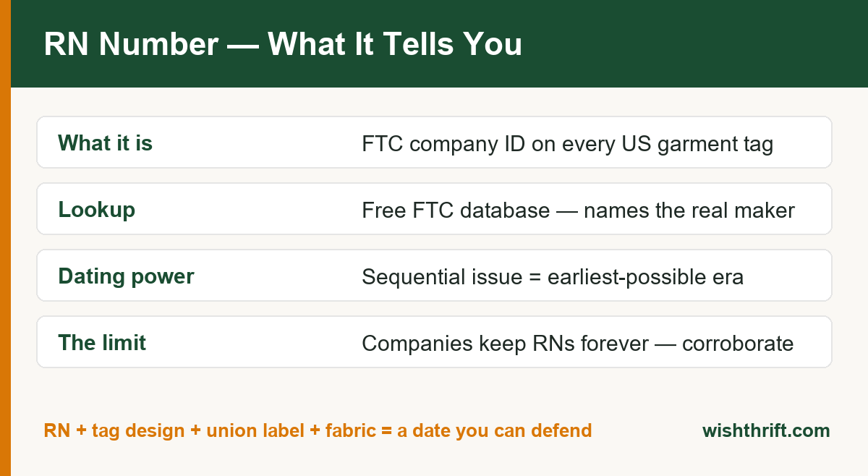Open the wishthrift.com link
Viewport: 868px width, 476px height.
(x=766, y=431)
